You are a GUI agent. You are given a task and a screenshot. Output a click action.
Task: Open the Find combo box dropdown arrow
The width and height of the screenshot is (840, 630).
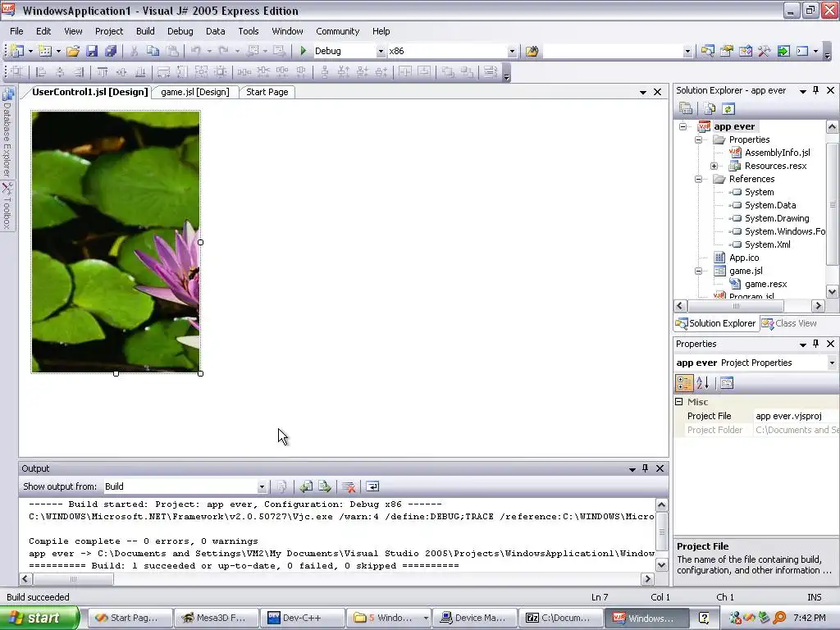687,52
